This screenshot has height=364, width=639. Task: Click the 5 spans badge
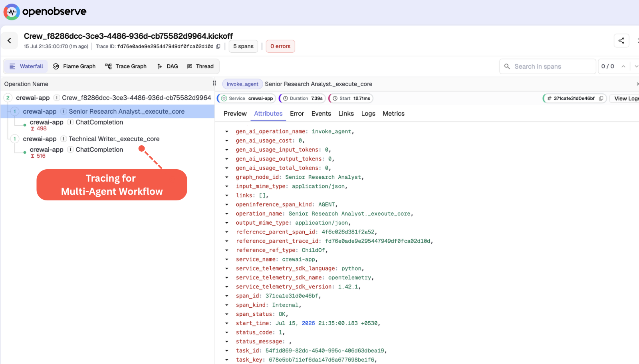(x=243, y=46)
